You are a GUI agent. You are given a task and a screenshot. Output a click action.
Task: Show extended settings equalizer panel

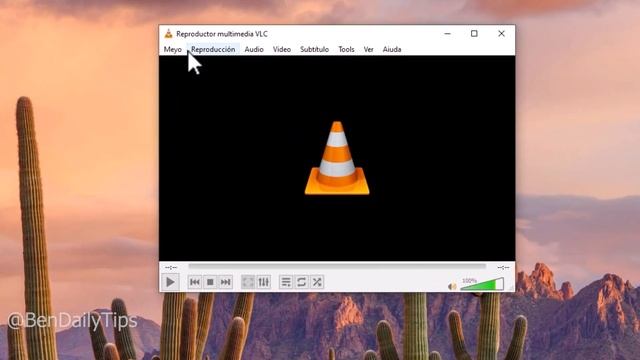[264, 282]
